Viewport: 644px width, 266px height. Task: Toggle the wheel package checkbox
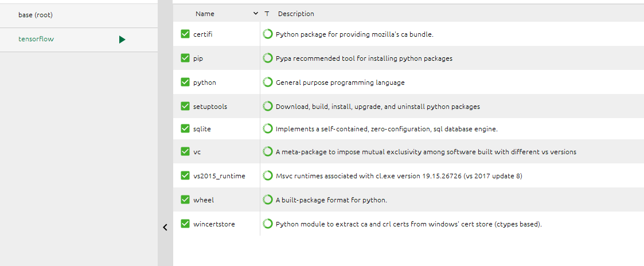pos(185,200)
